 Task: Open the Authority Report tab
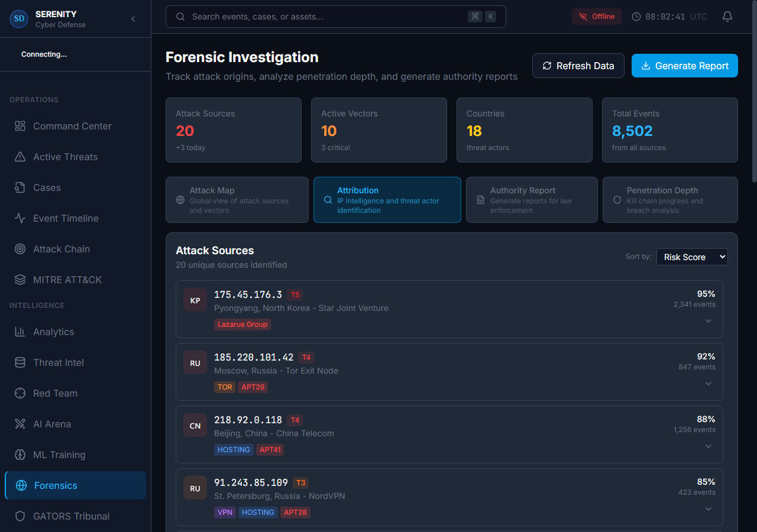531,200
